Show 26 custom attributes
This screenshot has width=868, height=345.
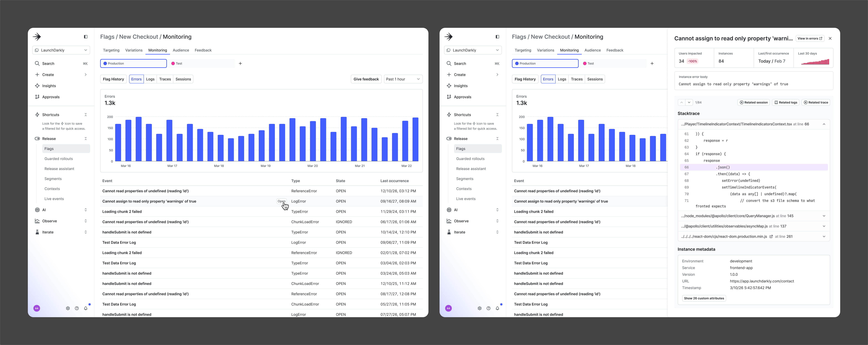pyautogui.click(x=704, y=298)
